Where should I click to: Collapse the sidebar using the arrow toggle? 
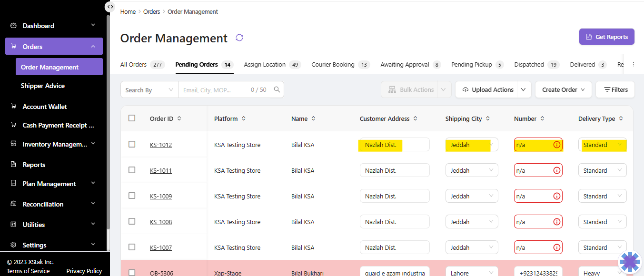click(x=110, y=7)
